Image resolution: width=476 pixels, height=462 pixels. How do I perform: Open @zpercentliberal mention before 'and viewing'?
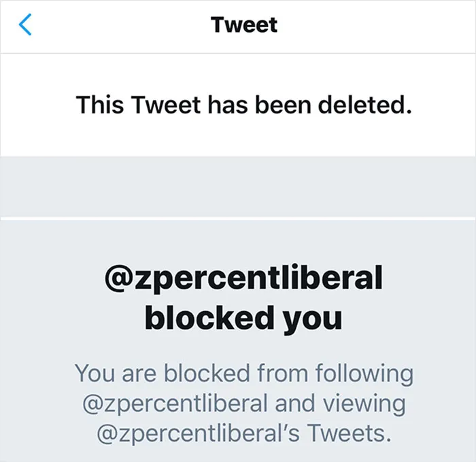tap(175, 404)
